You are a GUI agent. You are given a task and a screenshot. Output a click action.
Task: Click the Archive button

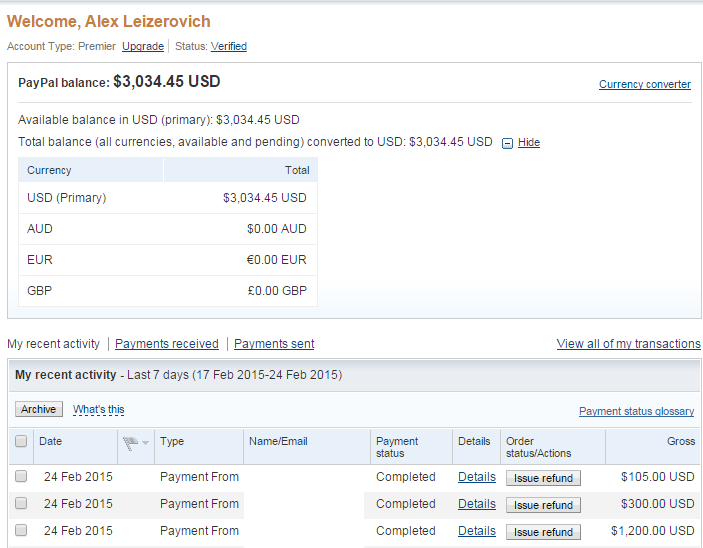[39, 409]
